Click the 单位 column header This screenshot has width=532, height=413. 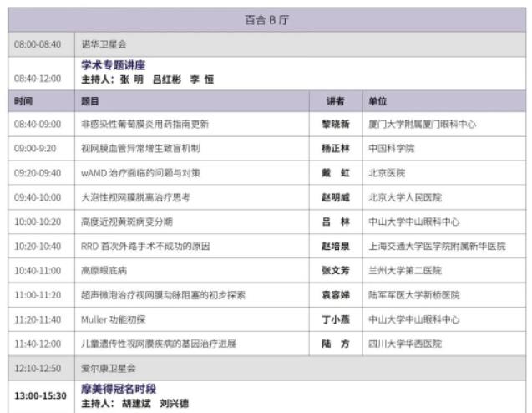pyautogui.click(x=377, y=101)
